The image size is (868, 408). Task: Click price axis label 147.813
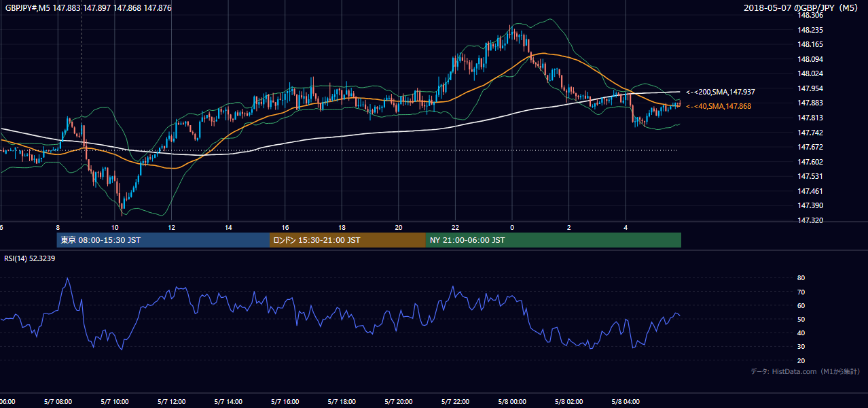810,118
